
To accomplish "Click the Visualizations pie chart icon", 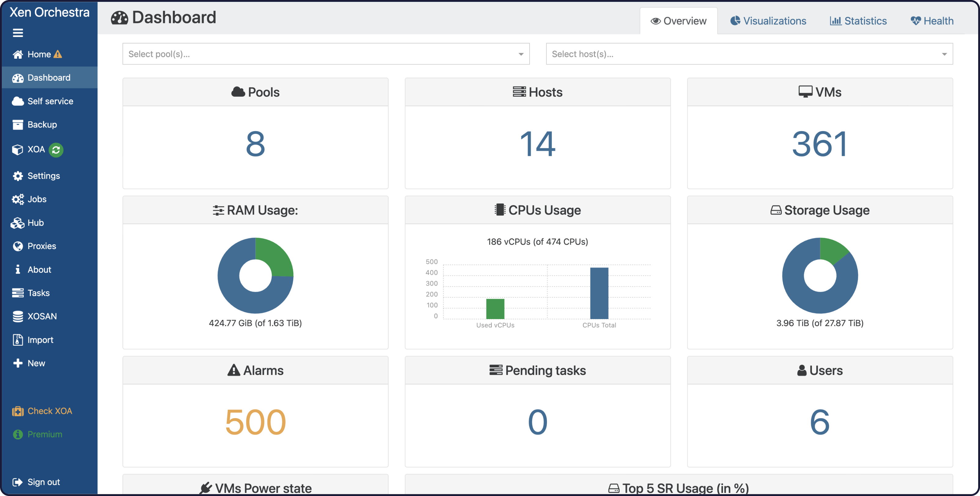I will [x=735, y=20].
